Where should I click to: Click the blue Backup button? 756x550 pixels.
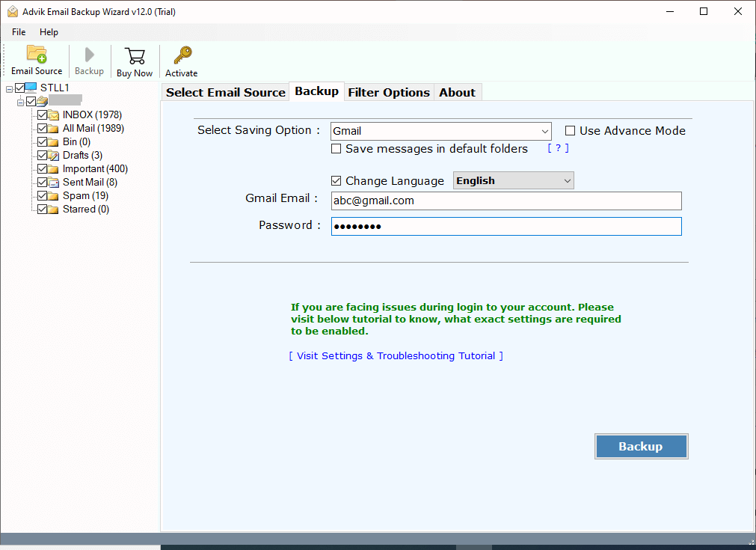(642, 446)
